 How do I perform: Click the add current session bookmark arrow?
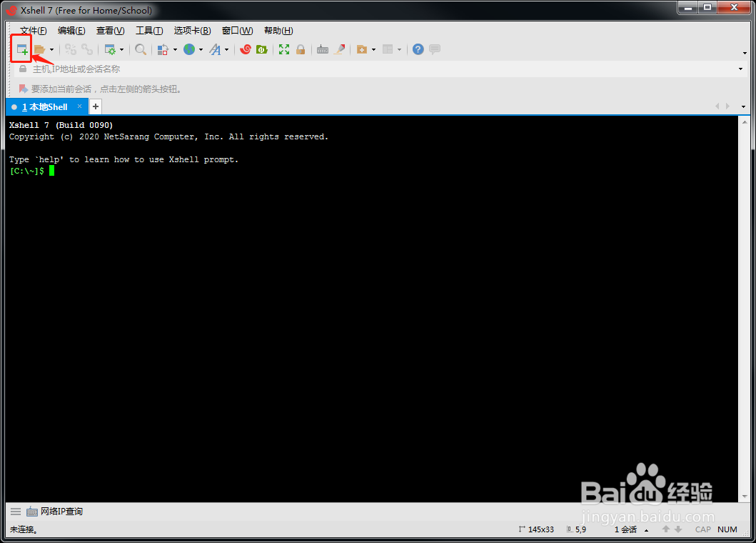click(x=23, y=89)
